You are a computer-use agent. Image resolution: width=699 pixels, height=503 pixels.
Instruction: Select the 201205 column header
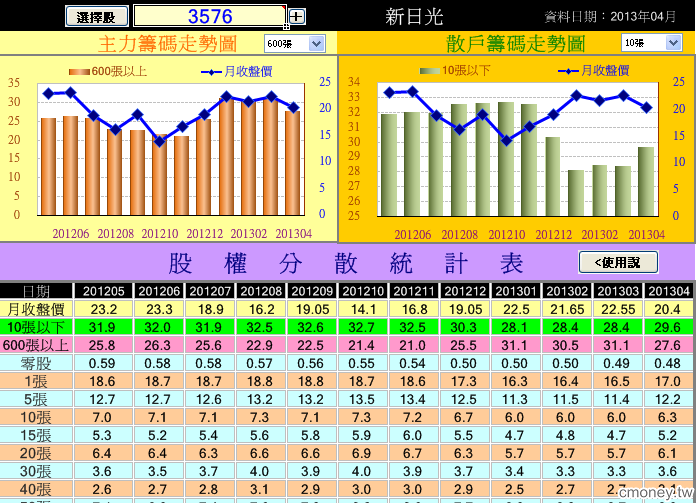pos(103,291)
